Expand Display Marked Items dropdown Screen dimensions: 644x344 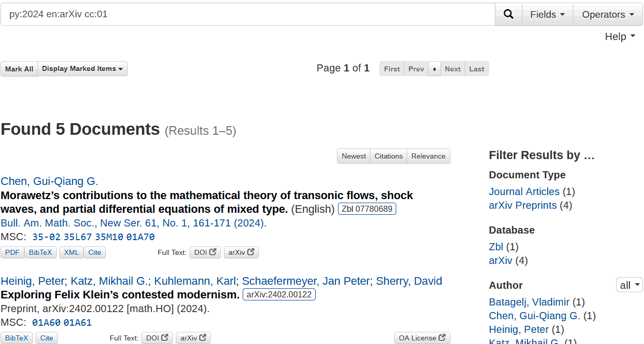(83, 69)
